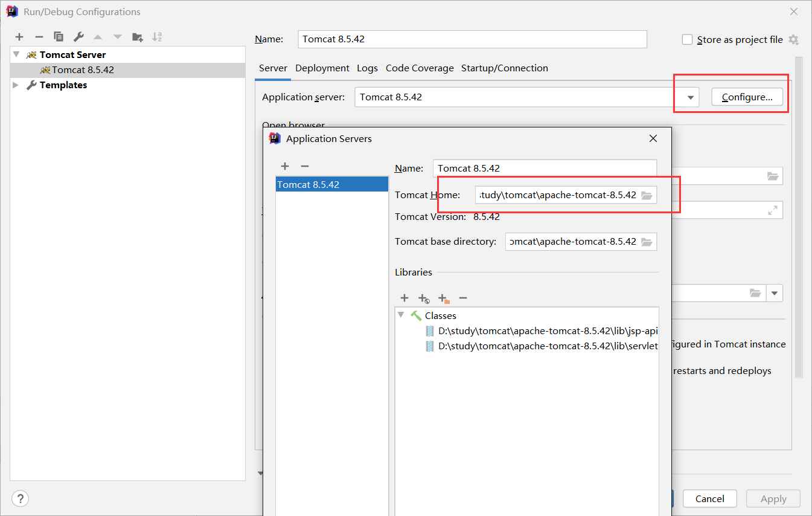Add application server plus in Application Servers dialog

tap(285, 166)
